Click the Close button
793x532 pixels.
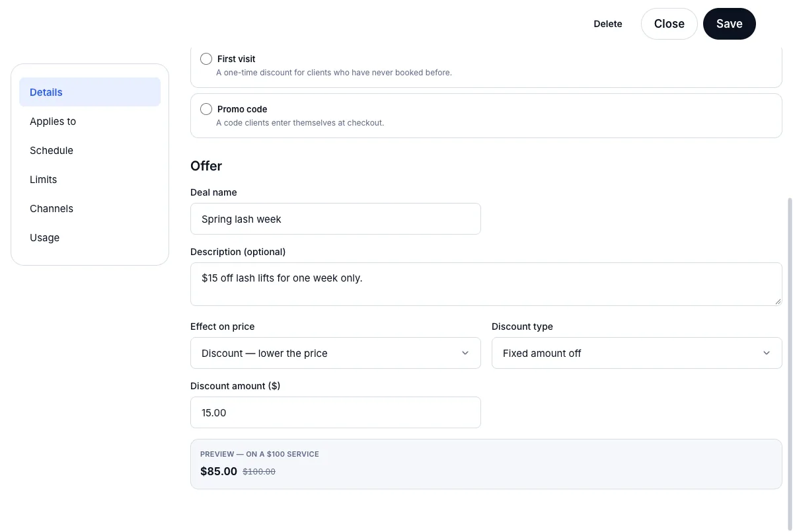coord(669,24)
